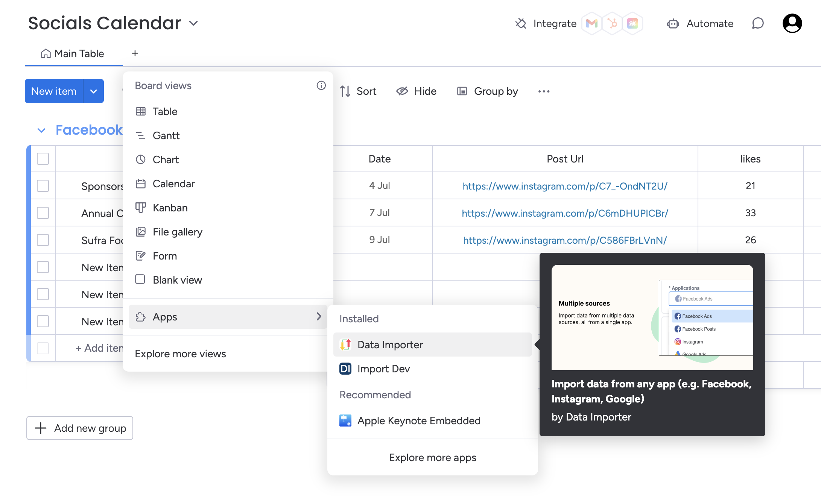Add a new board view with plus
Screen dimensions: 821x504
[135, 53]
